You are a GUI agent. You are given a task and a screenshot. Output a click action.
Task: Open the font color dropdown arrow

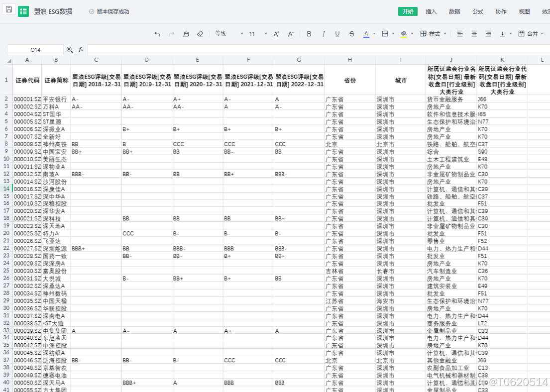[x=374, y=34]
